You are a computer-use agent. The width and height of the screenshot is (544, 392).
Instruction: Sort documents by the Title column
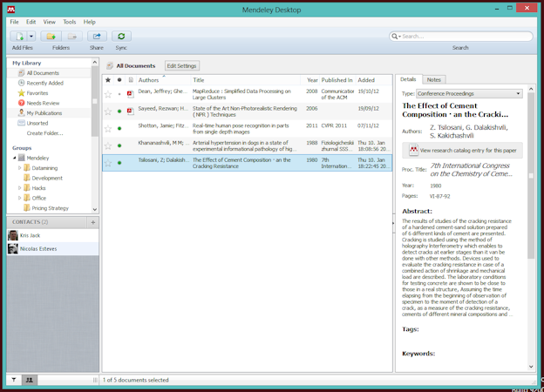pos(246,80)
